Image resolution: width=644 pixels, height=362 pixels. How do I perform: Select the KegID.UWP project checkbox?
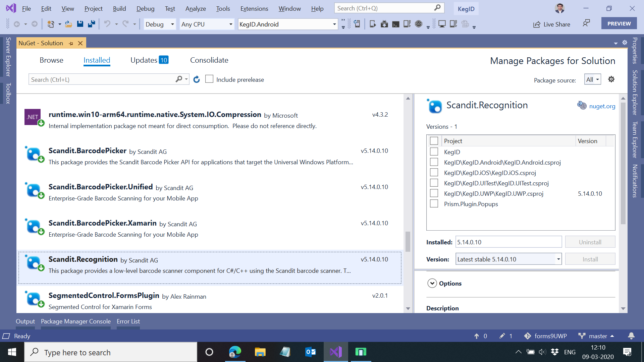click(434, 193)
